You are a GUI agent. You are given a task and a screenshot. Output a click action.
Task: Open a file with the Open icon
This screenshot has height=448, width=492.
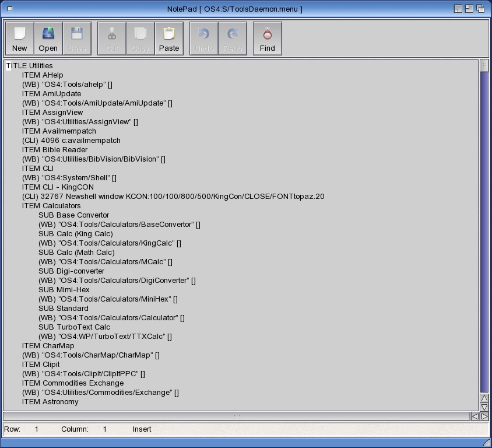[48, 38]
